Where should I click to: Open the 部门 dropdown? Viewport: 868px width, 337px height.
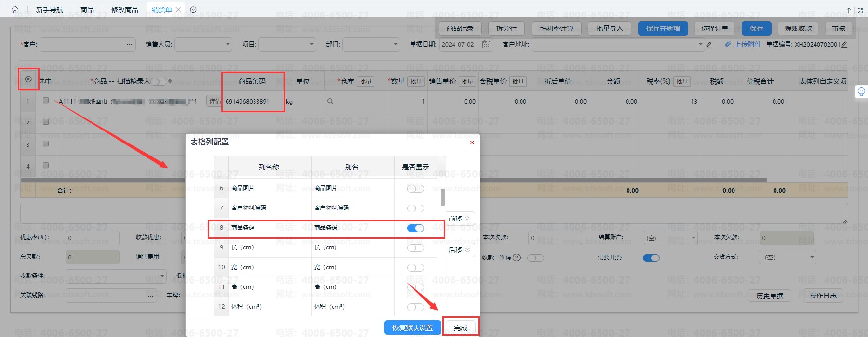(395, 45)
